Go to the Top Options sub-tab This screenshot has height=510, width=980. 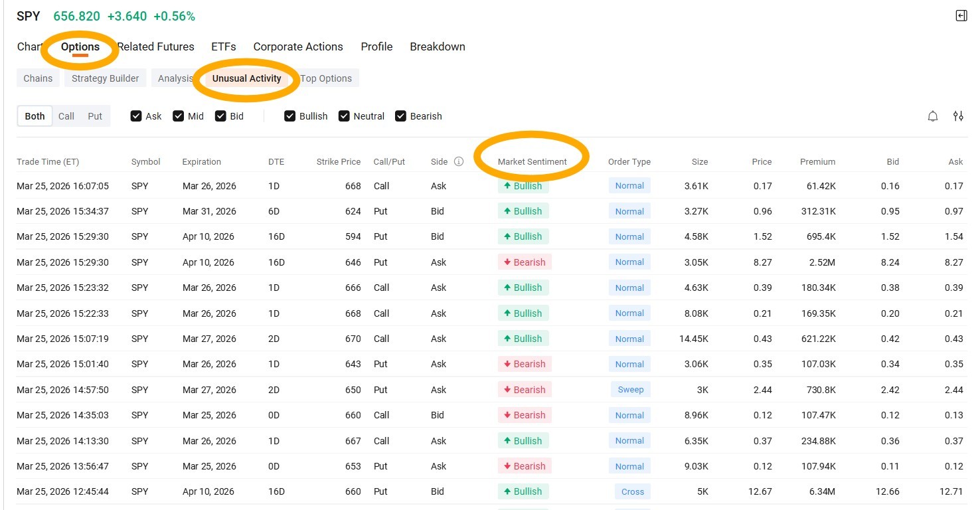coord(326,78)
